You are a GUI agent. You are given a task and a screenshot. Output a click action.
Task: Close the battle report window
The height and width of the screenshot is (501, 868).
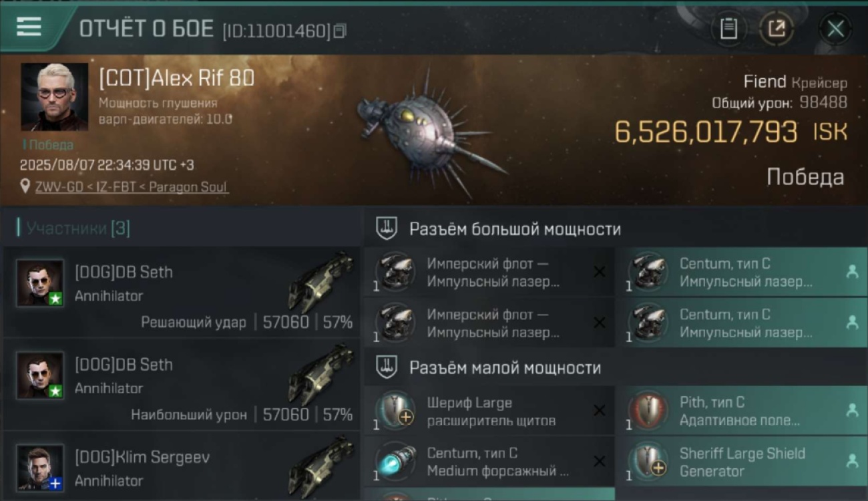pyautogui.click(x=835, y=29)
